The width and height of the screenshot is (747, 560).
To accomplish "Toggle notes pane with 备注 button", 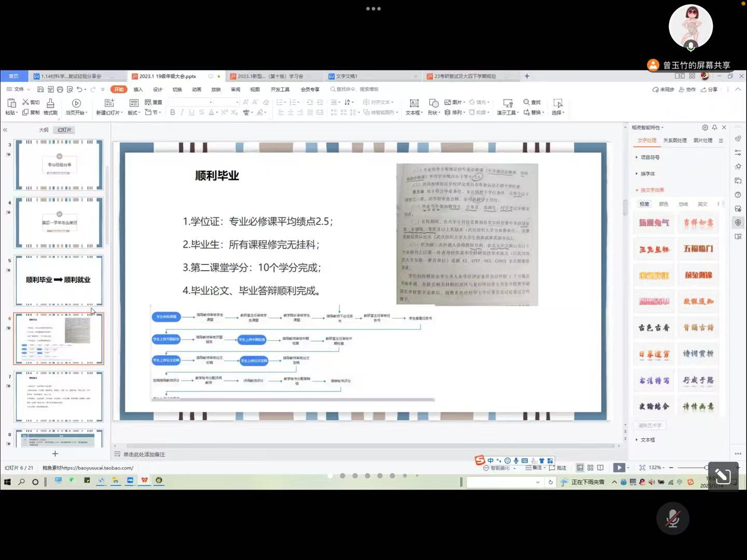I will [534, 468].
